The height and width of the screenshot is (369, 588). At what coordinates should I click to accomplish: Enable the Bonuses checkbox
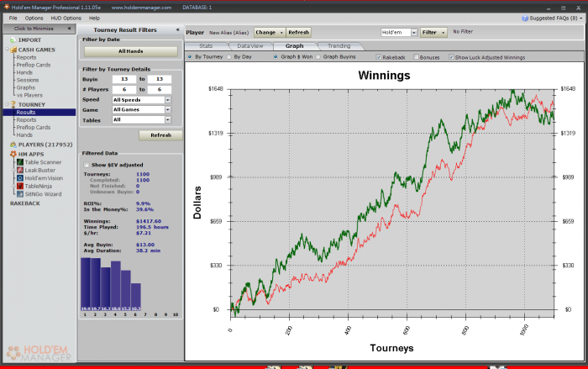point(416,57)
